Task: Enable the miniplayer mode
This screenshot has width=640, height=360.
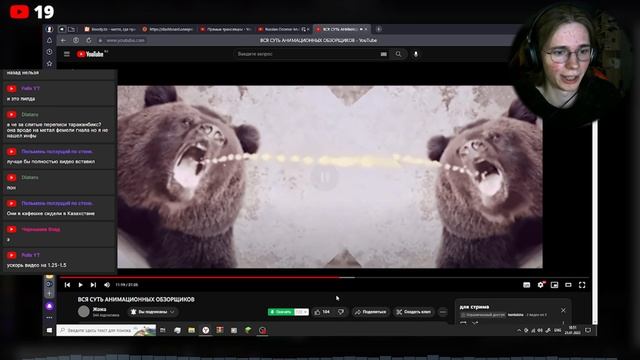Action: [554, 285]
